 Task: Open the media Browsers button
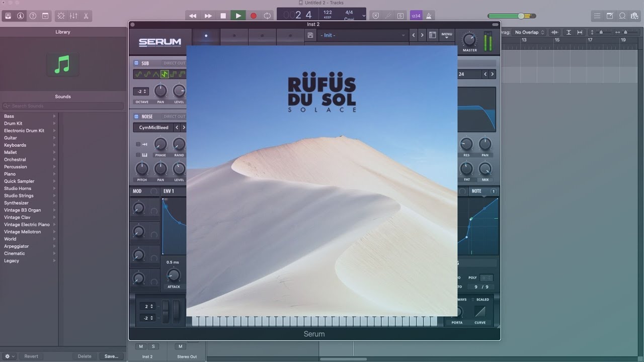(x=635, y=16)
